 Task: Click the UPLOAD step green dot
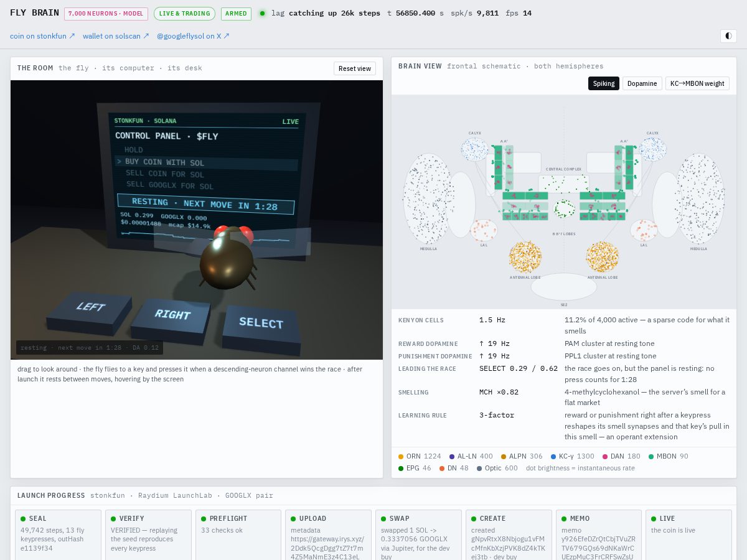pos(294,518)
